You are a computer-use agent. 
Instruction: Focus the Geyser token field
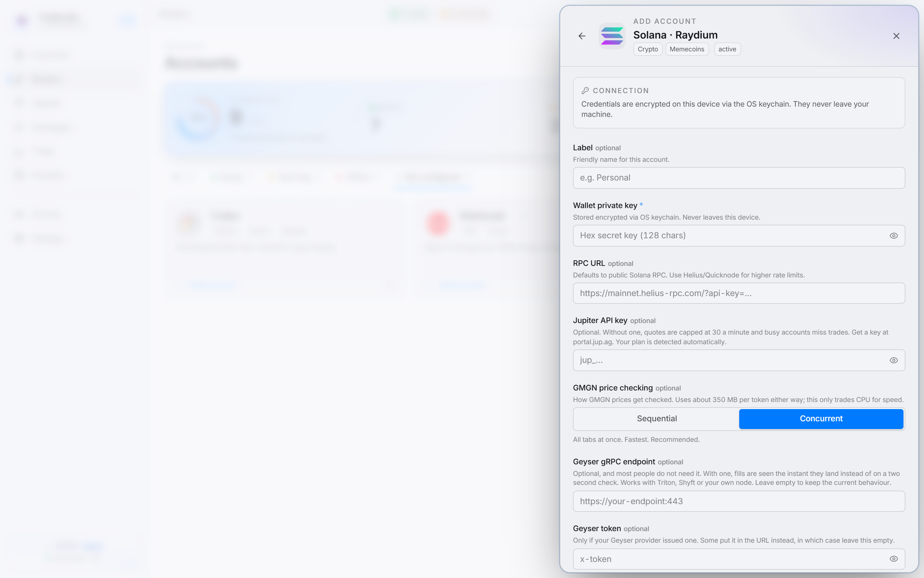point(739,559)
